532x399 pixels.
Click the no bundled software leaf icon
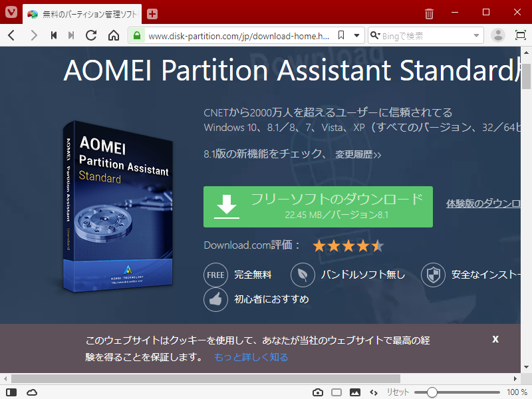(x=303, y=275)
